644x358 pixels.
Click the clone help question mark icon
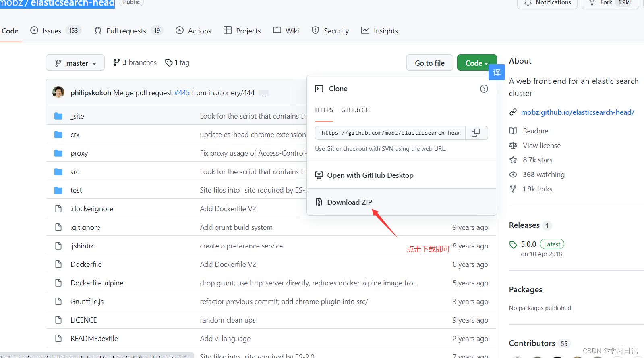point(484,89)
